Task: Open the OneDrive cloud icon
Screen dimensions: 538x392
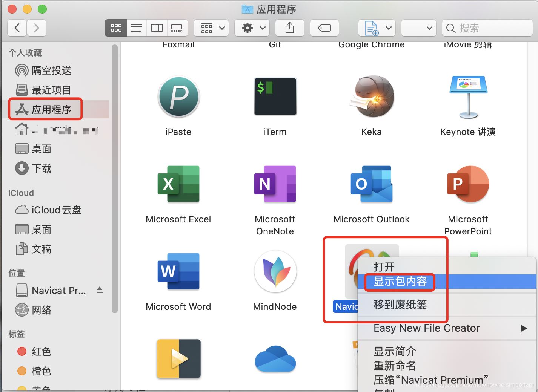Action: pos(275,359)
